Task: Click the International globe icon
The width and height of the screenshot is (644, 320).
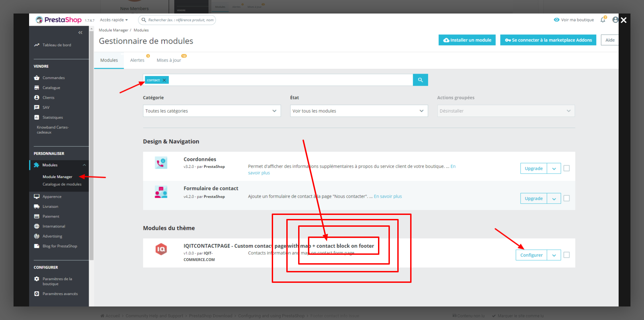Action: 37,226
